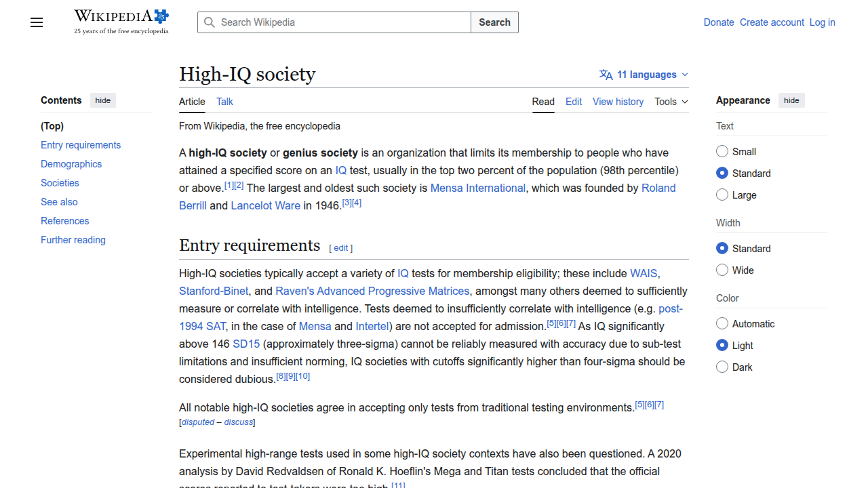Click the disputed inline tag link
This screenshot has height=488, width=868.
[198, 422]
